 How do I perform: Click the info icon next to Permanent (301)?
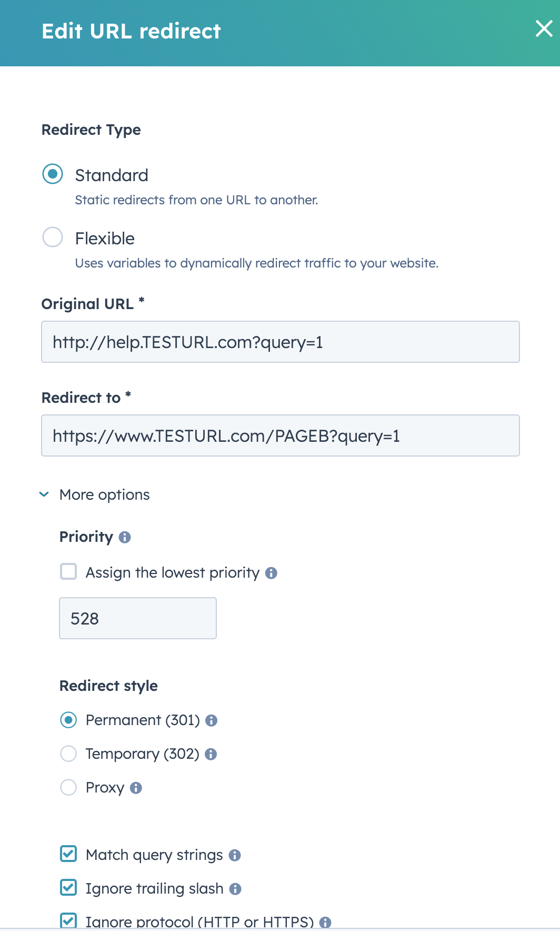[213, 720]
